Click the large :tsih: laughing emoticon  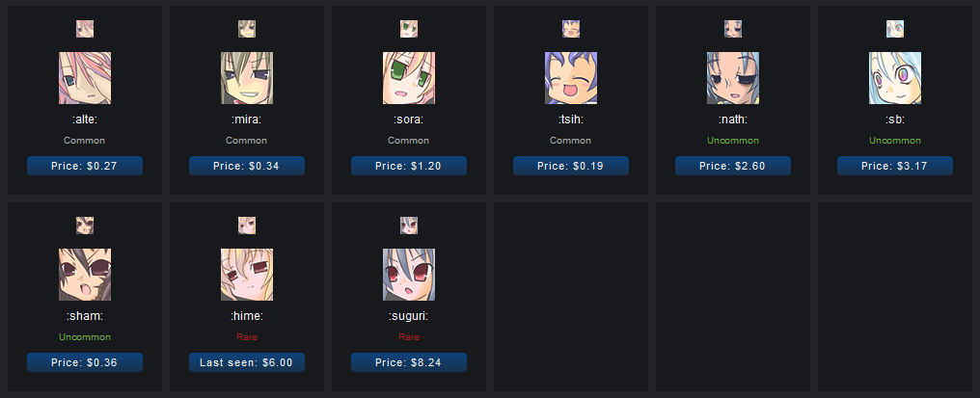pyautogui.click(x=571, y=78)
